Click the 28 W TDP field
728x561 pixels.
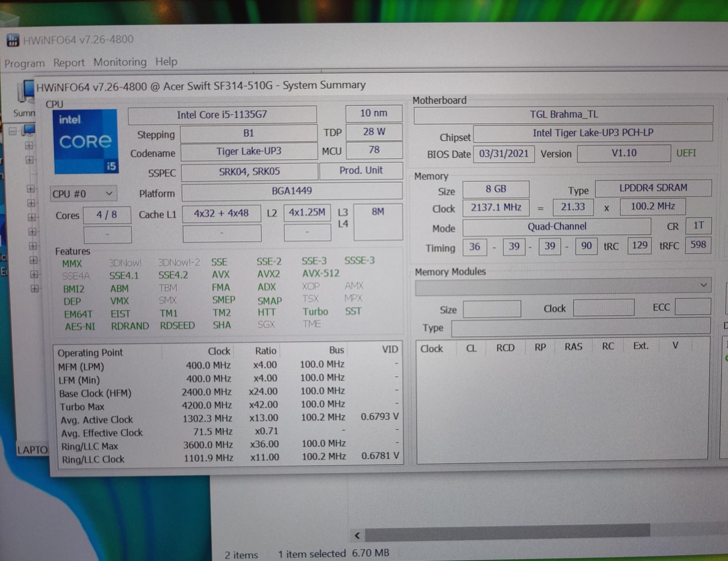(374, 132)
